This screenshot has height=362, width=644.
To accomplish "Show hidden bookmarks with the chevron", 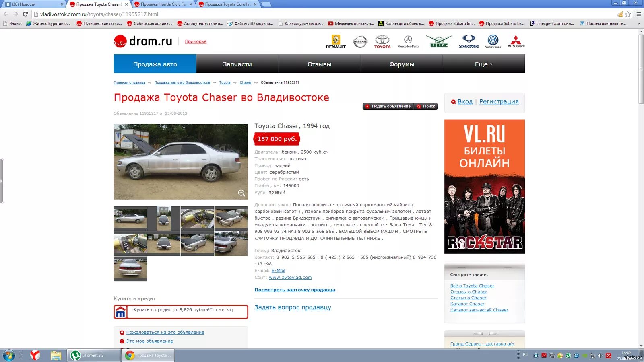I will coord(638,23).
